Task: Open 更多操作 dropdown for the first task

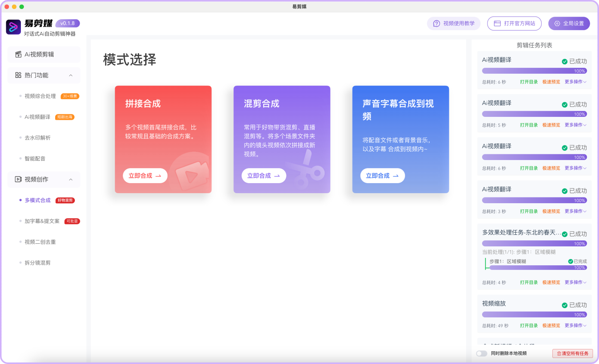Action: pyautogui.click(x=575, y=82)
